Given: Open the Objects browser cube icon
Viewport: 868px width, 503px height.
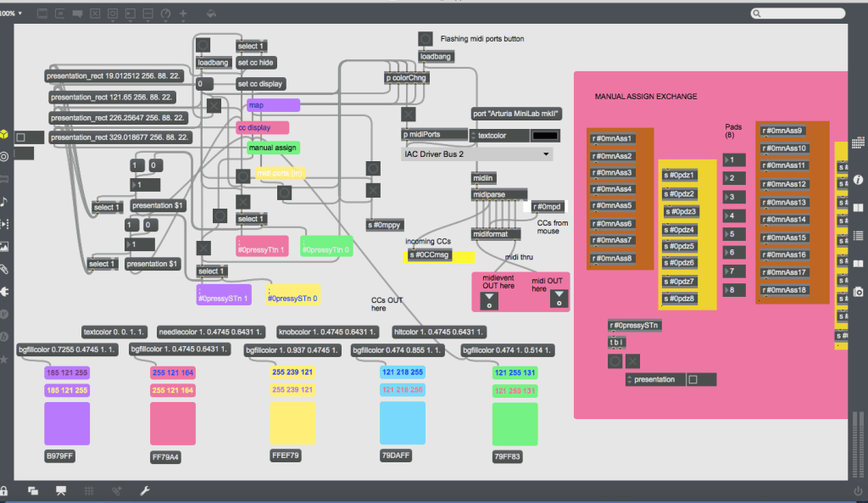Looking at the screenshot, I should coord(4,135).
